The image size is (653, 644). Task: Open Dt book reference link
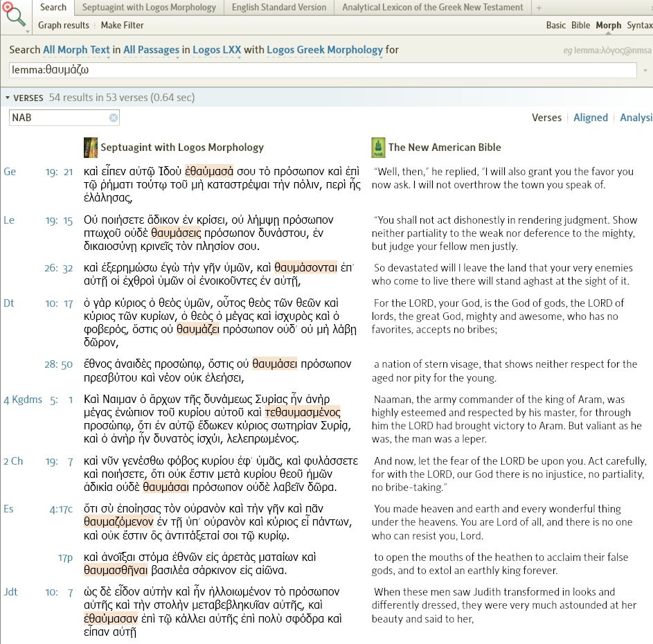pyautogui.click(x=9, y=303)
